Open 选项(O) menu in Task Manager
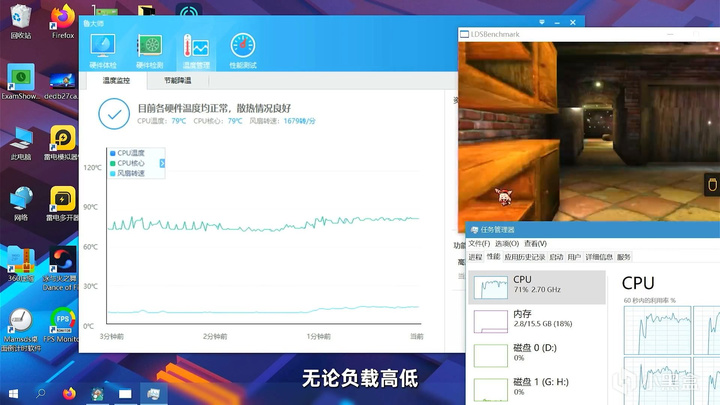720x405 pixels. (507, 243)
